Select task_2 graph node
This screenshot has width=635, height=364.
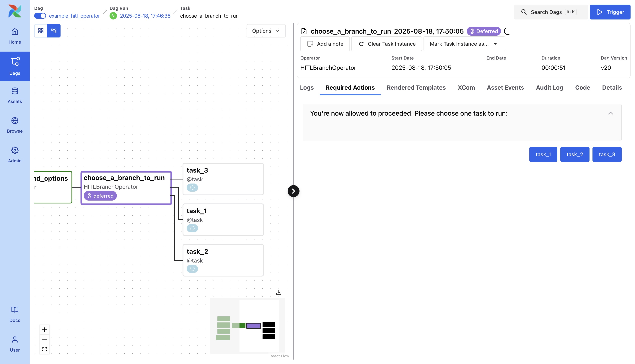pos(223,260)
